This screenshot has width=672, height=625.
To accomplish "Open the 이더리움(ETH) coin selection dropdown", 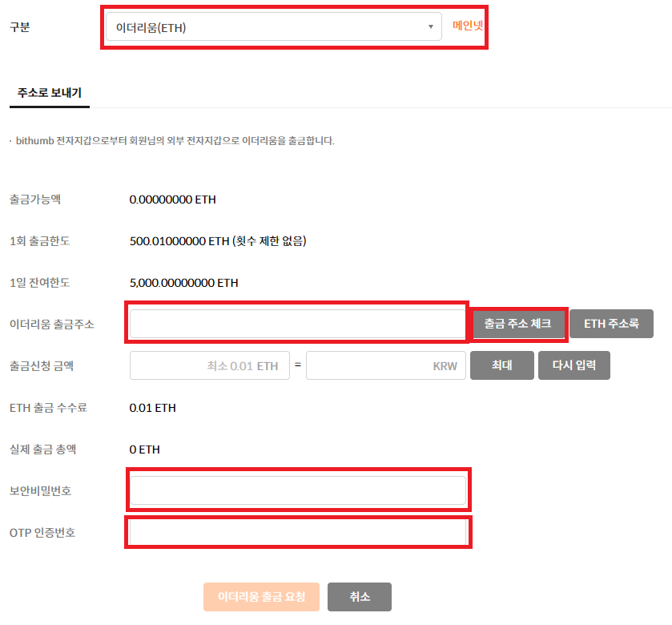I will pos(273,26).
